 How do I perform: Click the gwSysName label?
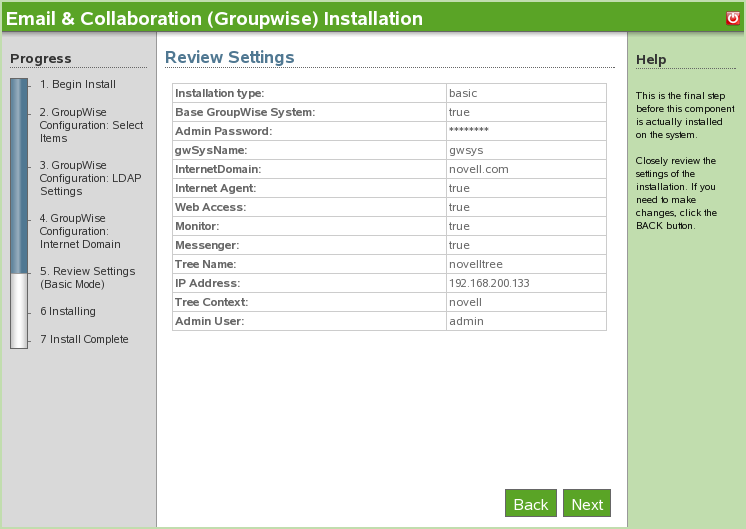[x=211, y=150]
